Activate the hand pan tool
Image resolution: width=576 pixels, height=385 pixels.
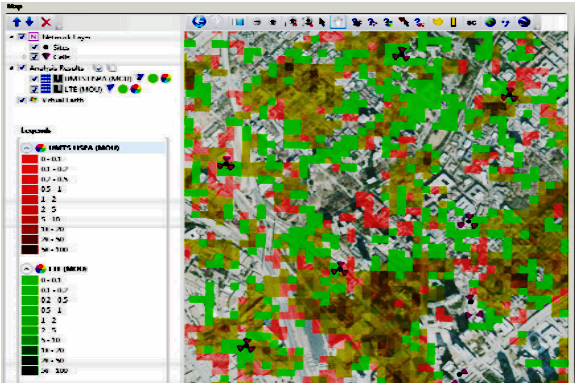pyautogui.click(x=338, y=22)
